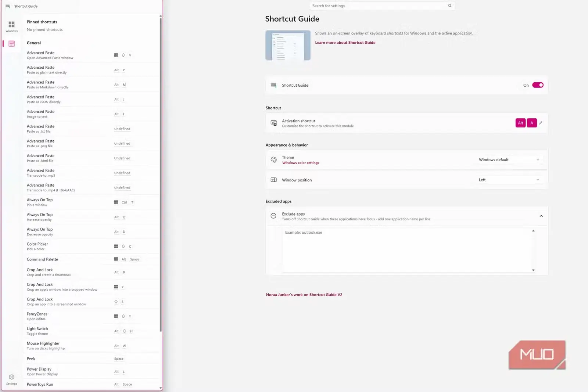The width and height of the screenshot is (588, 392).
Task: Click Windows key icon in Open Advanced Paste row
Action: tap(116, 55)
